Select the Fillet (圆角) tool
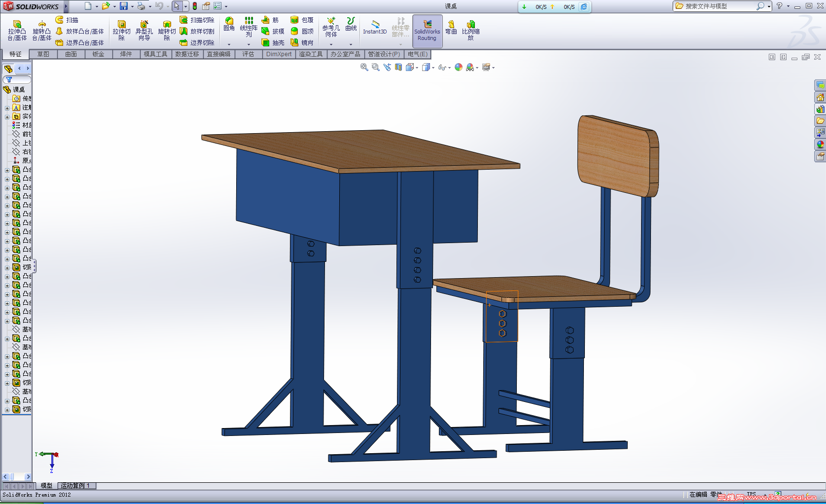This screenshot has width=826, height=504. (229, 24)
